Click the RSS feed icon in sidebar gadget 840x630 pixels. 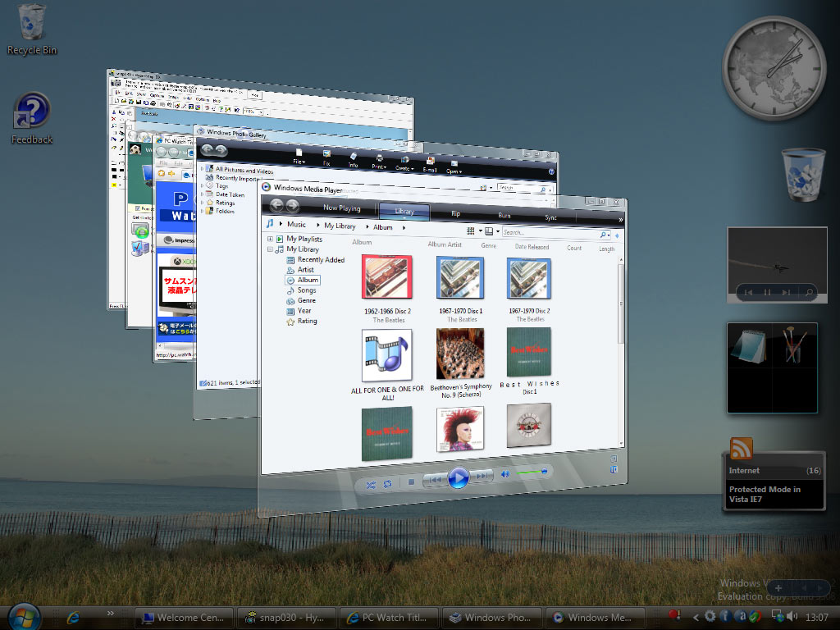(741, 449)
